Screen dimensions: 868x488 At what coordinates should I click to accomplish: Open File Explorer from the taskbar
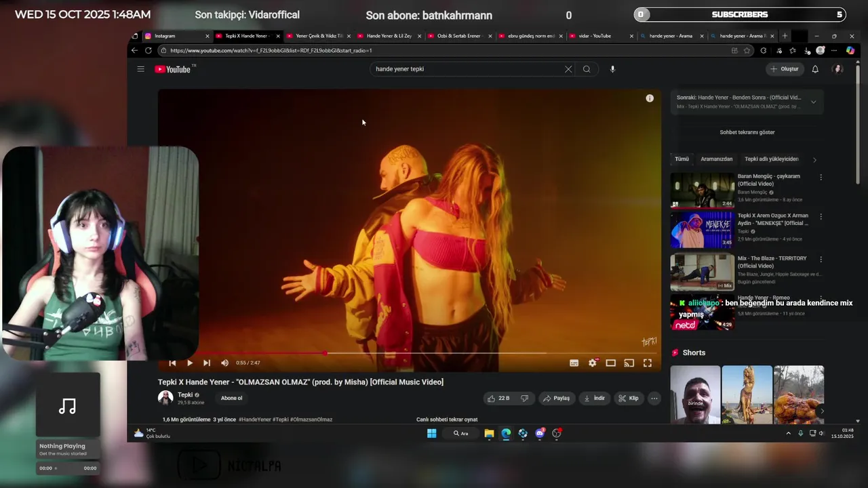point(489,433)
